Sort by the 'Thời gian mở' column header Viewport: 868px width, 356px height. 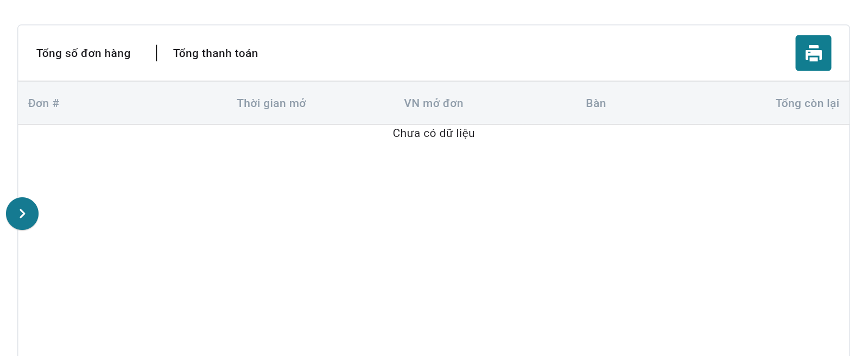pos(271,103)
